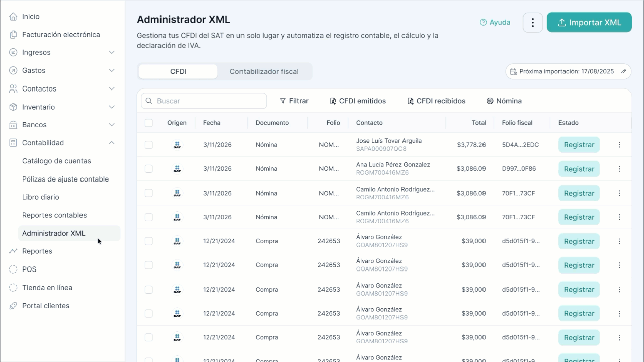Click the Filtrar funnel icon

point(283,101)
